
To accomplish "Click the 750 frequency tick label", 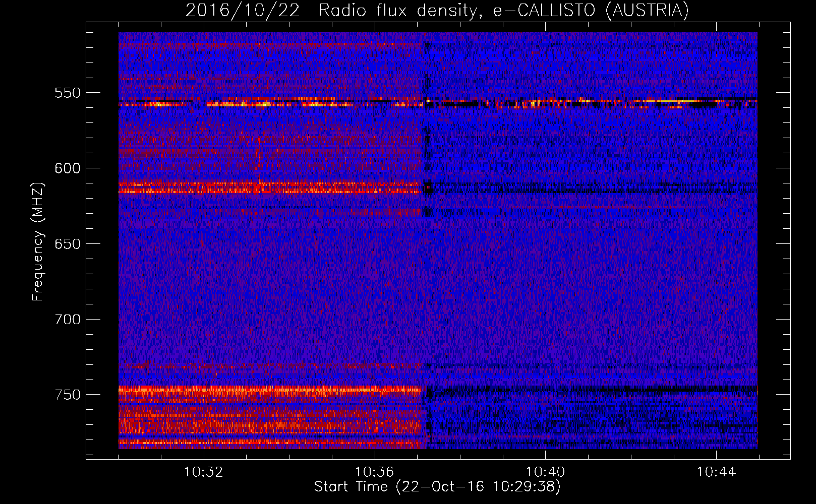I will [x=68, y=395].
